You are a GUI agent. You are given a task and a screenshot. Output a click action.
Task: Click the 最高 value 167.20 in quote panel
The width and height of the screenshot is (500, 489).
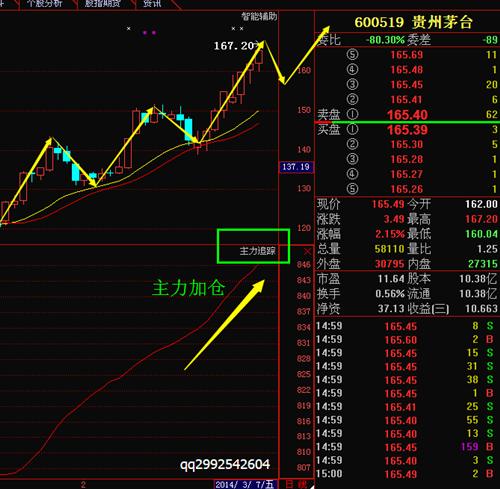481,219
